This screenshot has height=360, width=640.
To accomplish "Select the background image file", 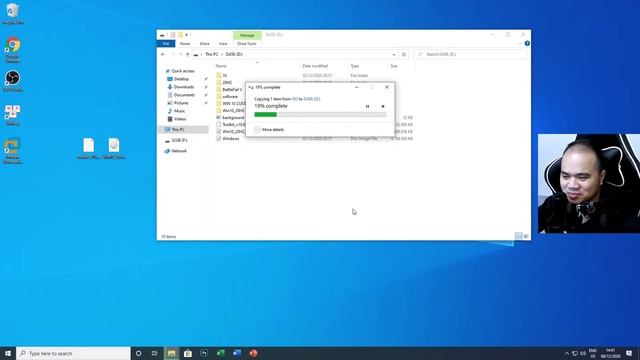I will pos(230,118).
